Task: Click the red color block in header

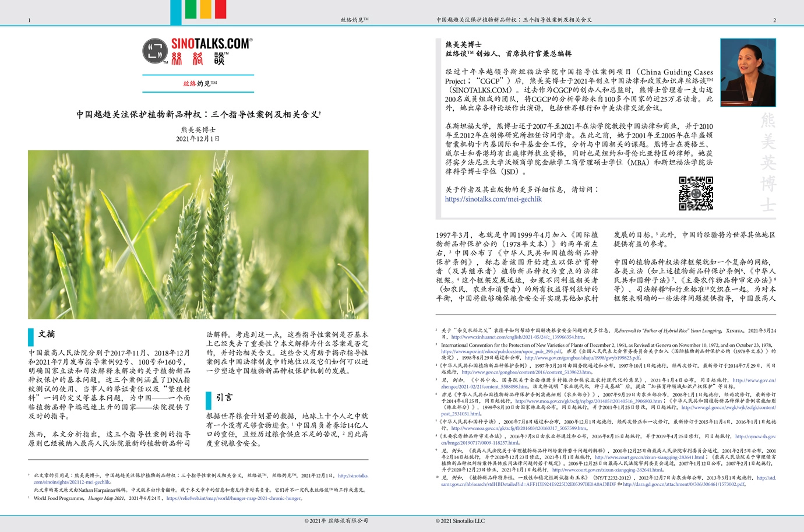Action: (220, 9)
